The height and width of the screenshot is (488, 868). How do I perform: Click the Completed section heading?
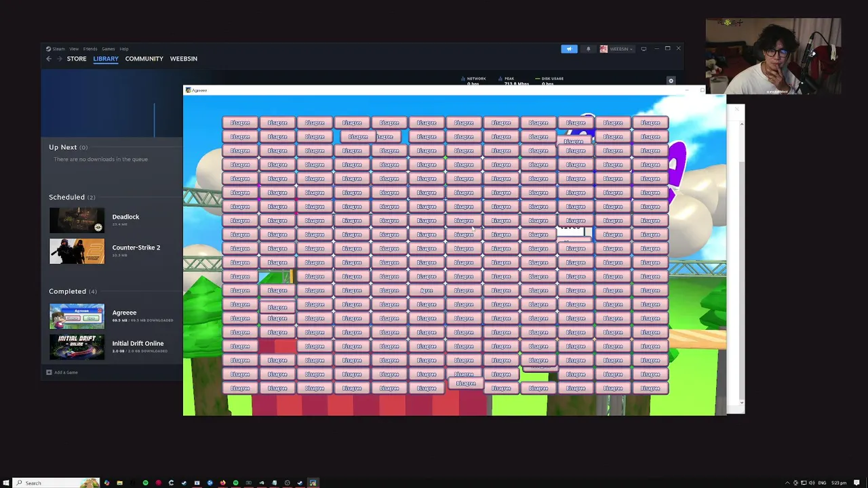(x=73, y=291)
